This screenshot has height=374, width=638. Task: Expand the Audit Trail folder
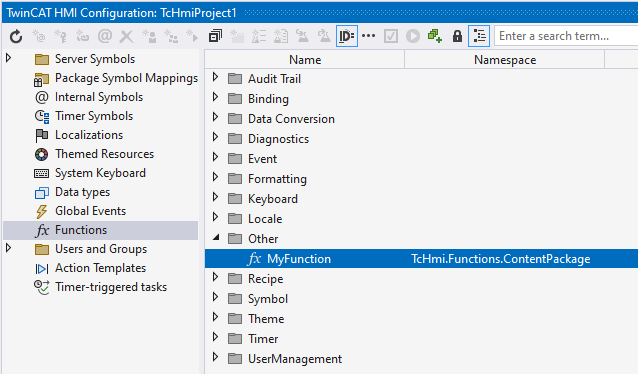click(216, 77)
